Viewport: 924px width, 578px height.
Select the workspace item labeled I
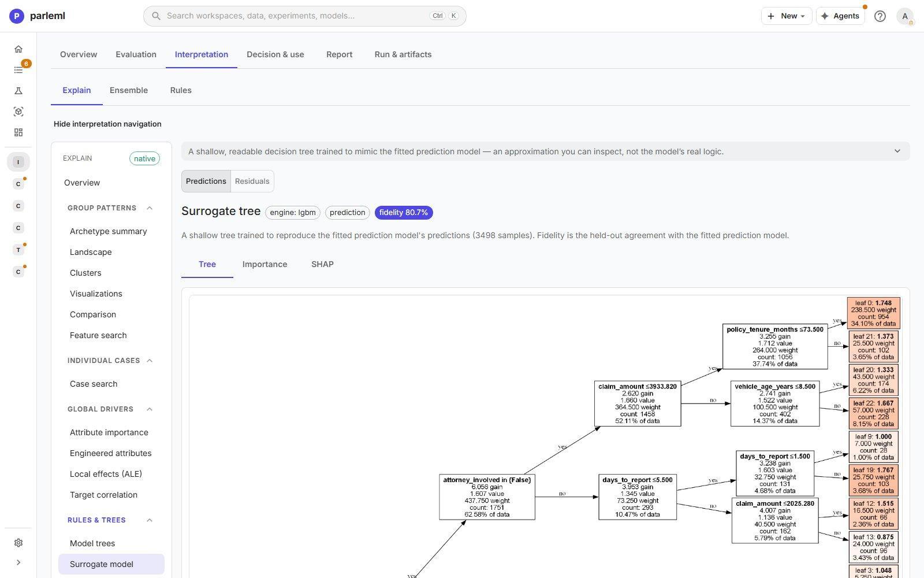18,162
